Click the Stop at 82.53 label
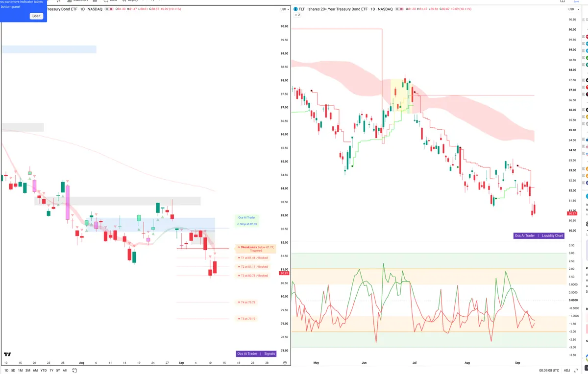Image resolution: width=588 pixels, height=374 pixels. [247, 224]
